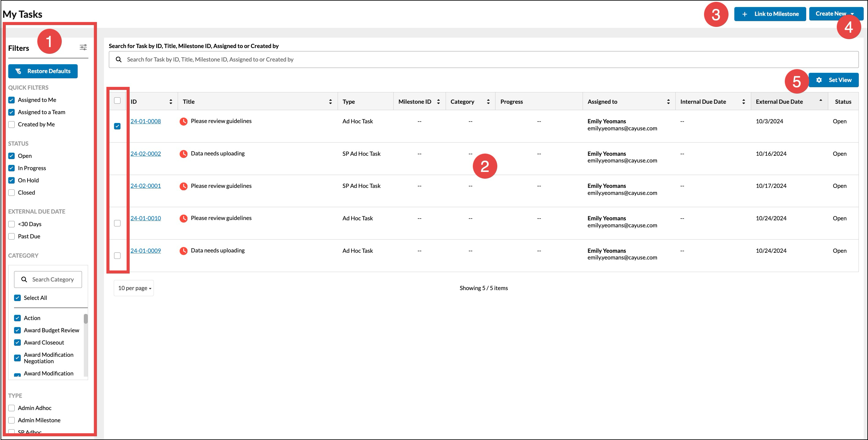The image size is (868, 440).
Task: Uncheck Award Modification Negotiation category
Action: (17, 358)
